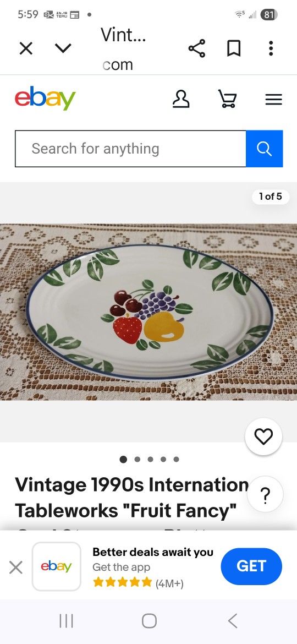Add item to watchlist with heart
This screenshot has width=297, height=644.
coord(263,436)
